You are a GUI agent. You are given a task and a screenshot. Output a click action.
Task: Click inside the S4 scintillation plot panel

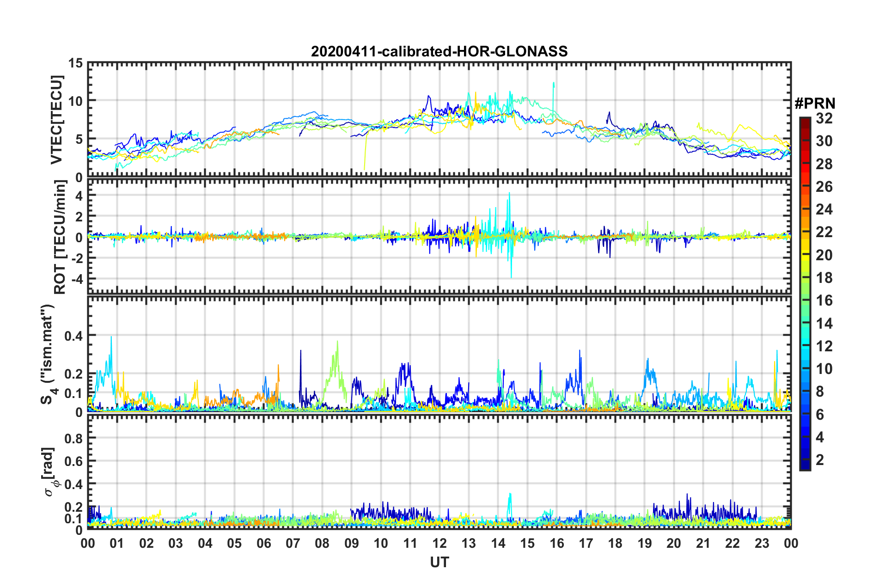tap(439, 354)
